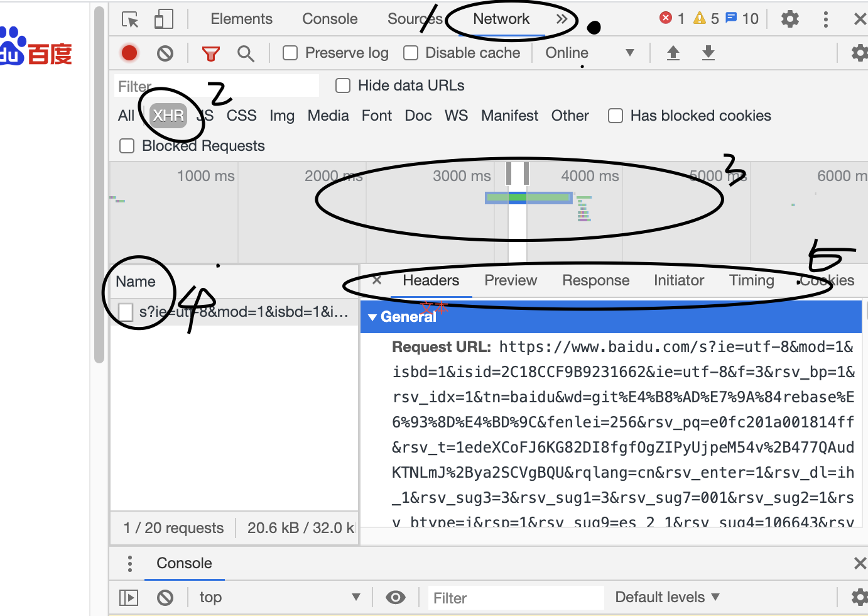Open the network filter funnel icon
The image size is (868, 616).
click(210, 53)
